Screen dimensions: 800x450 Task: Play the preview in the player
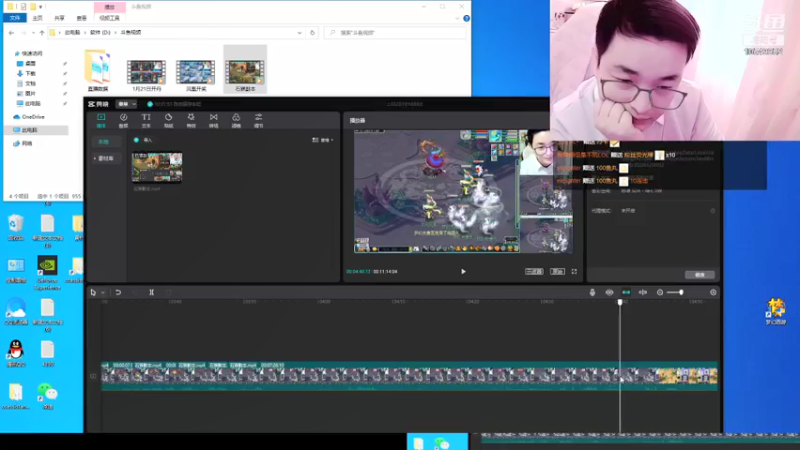tap(463, 271)
